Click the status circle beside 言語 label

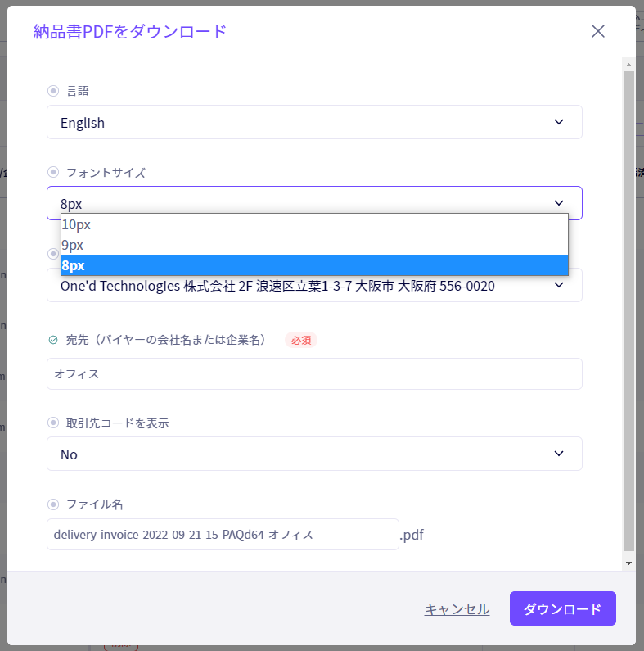click(x=53, y=91)
